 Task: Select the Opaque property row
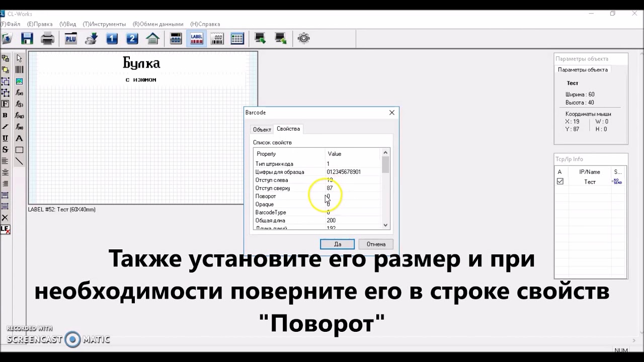317,204
